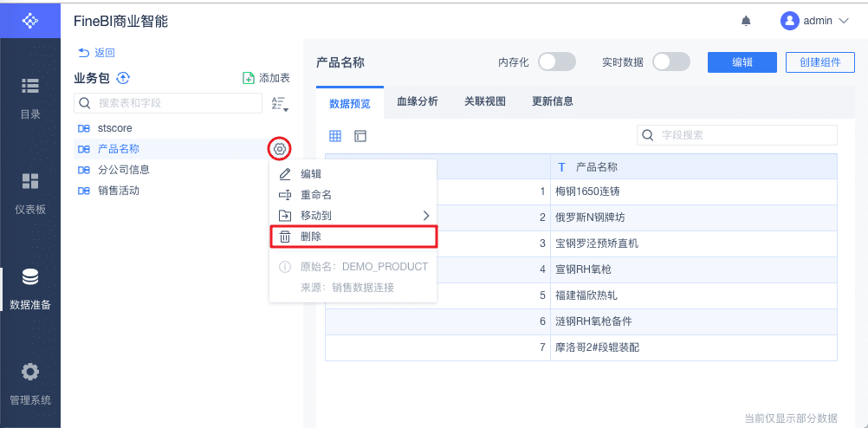
Task: Click the blue 编辑 button
Action: click(x=742, y=62)
